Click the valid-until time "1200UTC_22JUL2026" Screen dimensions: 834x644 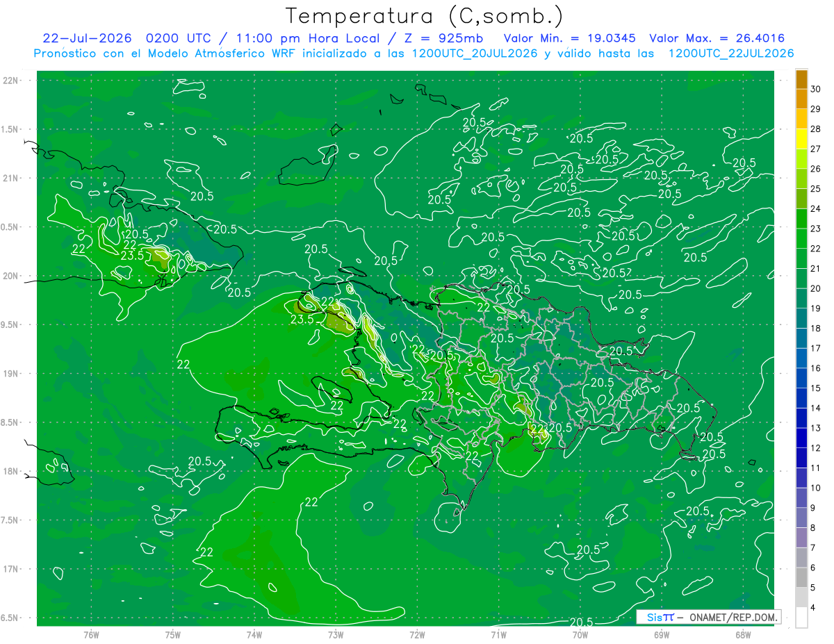pyautogui.click(x=731, y=53)
